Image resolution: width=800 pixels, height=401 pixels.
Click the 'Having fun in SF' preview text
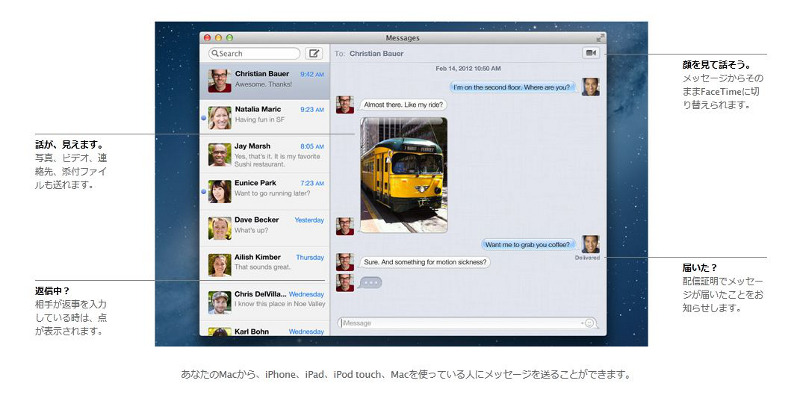(260, 119)
